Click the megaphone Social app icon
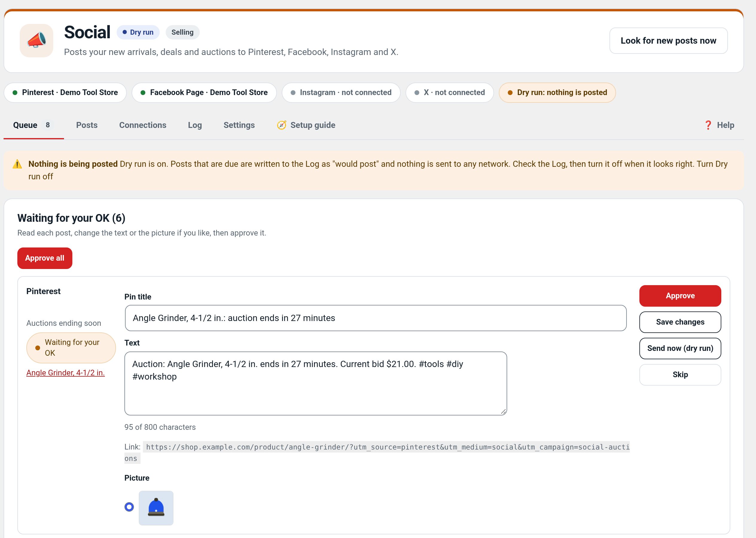The width and height of the screenshot is (756, 538). (x=36, y=40)
